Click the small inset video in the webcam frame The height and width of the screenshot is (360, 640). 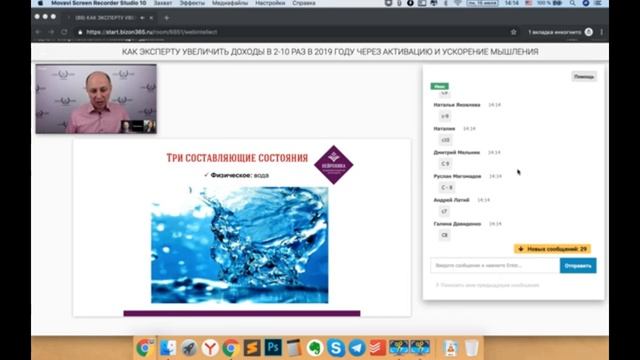138,127
